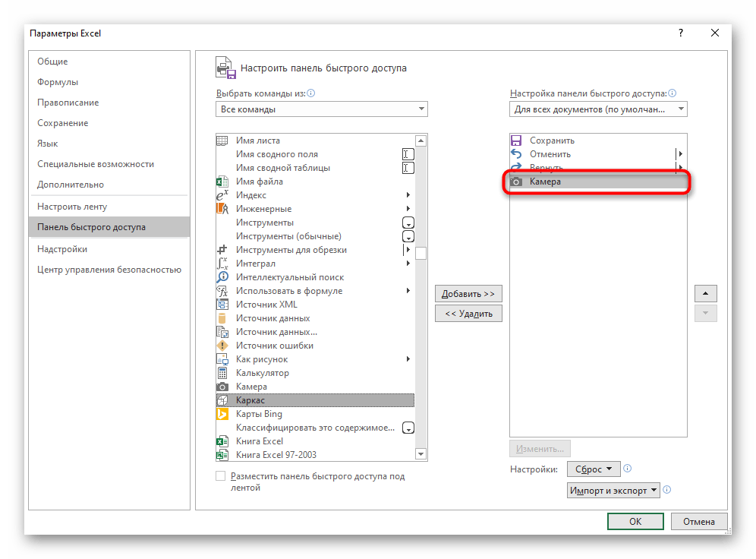Click the Использовать в формуле fx icon
Image resolution: width=756 pixels, height=559 pixels.
(222, 291)
